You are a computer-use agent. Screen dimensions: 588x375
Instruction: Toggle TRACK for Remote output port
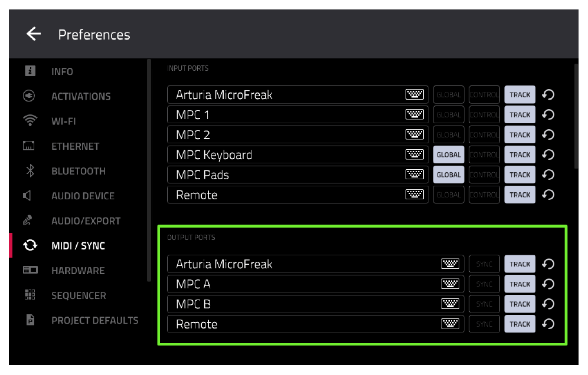pos(520,324)
